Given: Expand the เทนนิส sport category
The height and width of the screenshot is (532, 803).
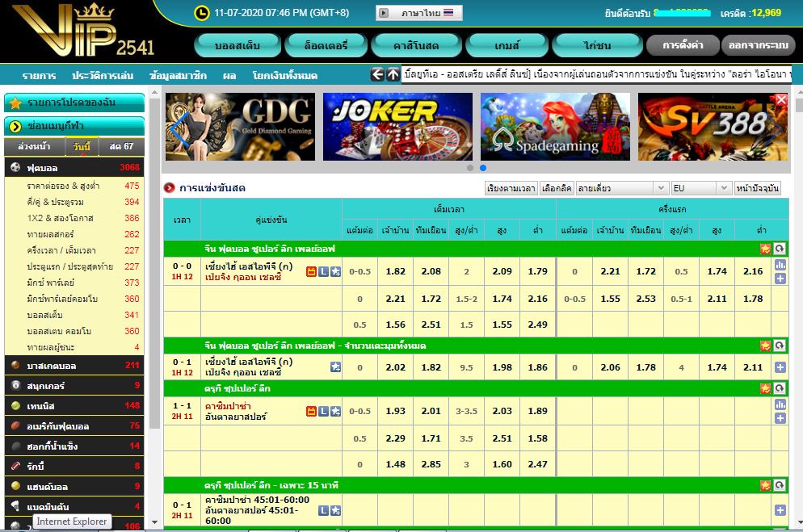Looking at the screenshot, I should pos(74,406).
